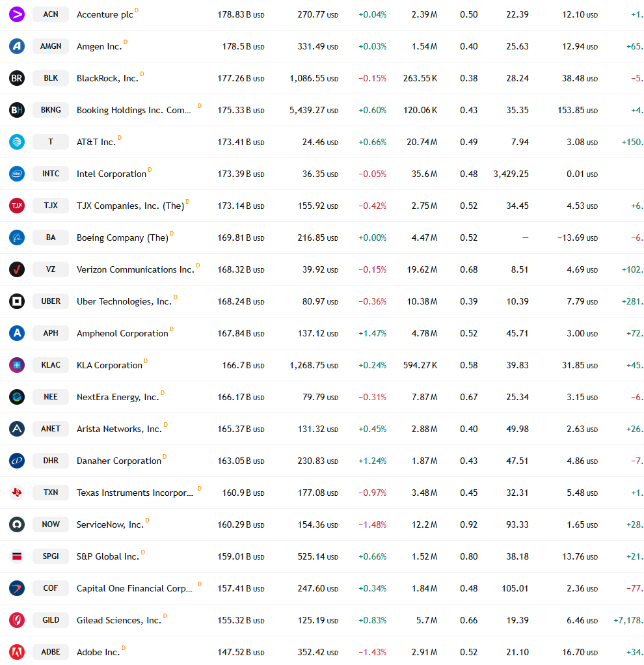Click the NEE ticker badge

pos(51,397)
